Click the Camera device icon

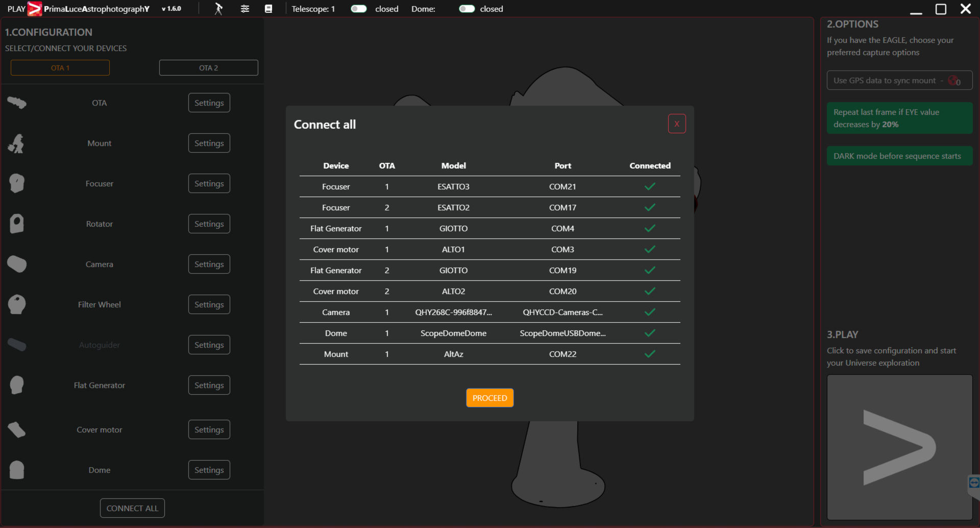(x=17, y=264)
